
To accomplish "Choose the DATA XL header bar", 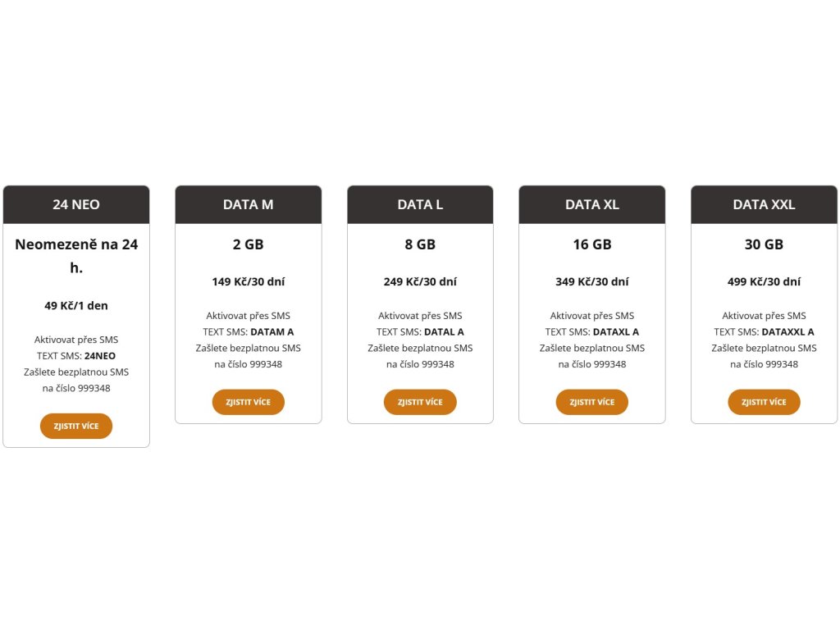I will pyautogui.click(x=591, y=204).
